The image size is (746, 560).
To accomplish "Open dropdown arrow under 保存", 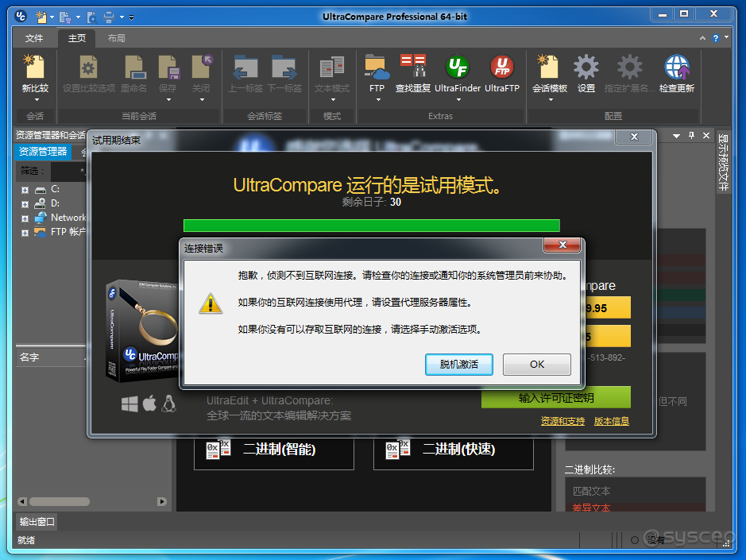I will (168, 100).
